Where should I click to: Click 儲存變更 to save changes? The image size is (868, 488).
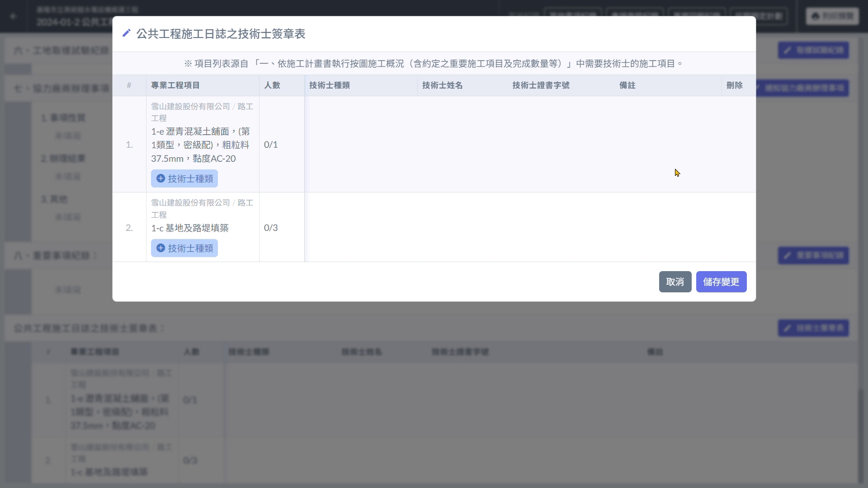[x=721, y=282]
